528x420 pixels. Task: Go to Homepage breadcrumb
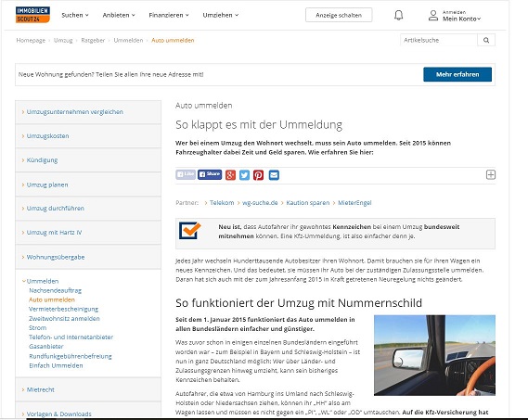tap(31, 41)
